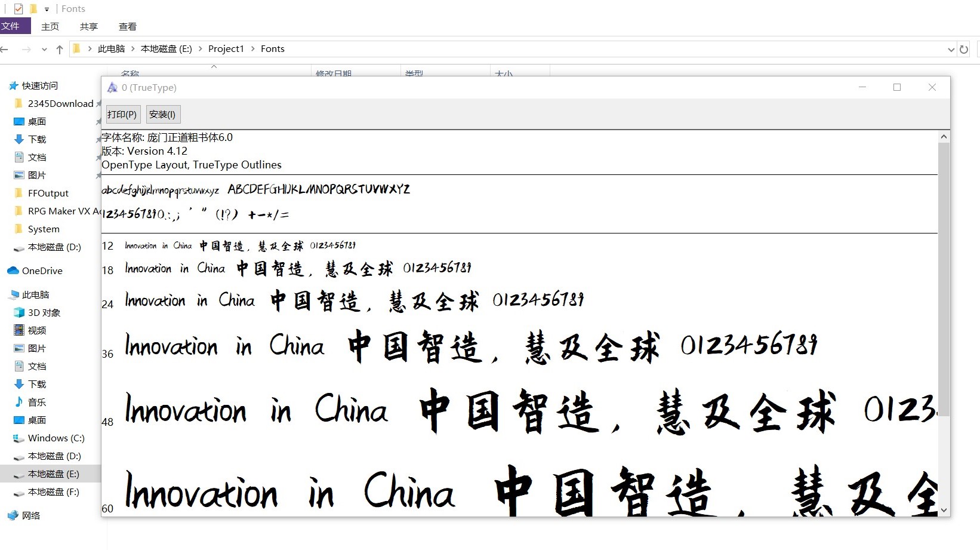This screenshot has width=980, height=550.
Task: Go up one folder level arrow
Action: 60,49
